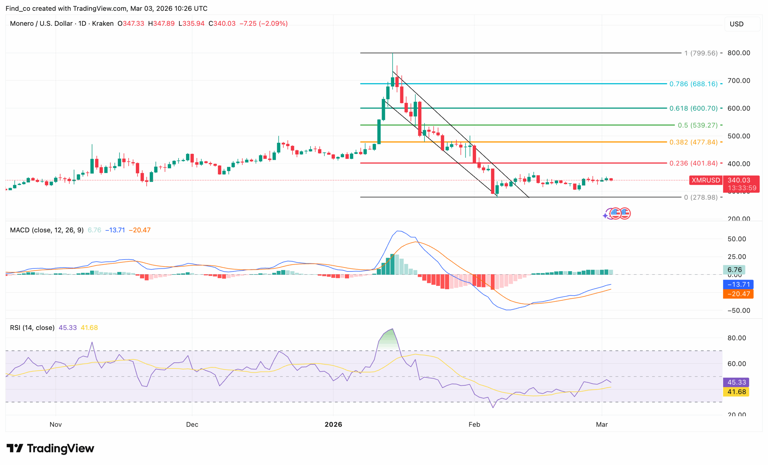Viewport: 768px width, 465px height.
Task: Click the high value H347.89
Action: tap(161, 24)
